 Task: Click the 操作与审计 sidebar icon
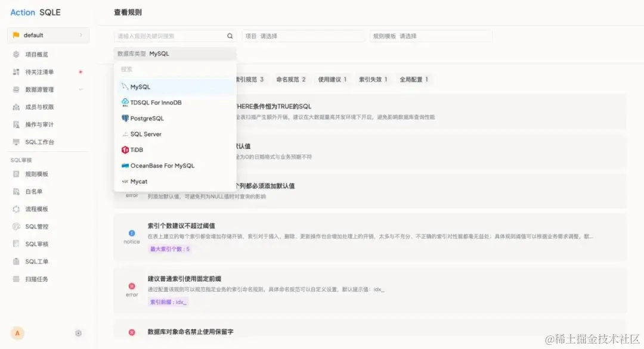click(16, 124)
